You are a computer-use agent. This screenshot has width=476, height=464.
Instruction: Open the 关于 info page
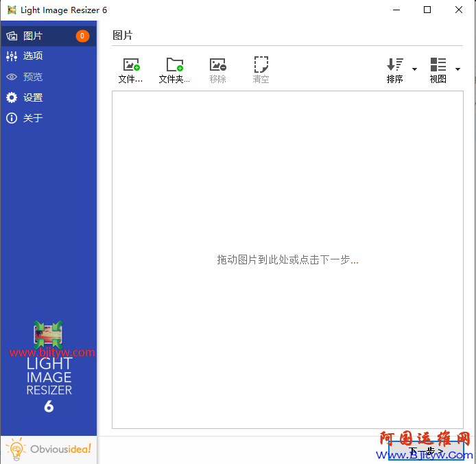(12, 118)
